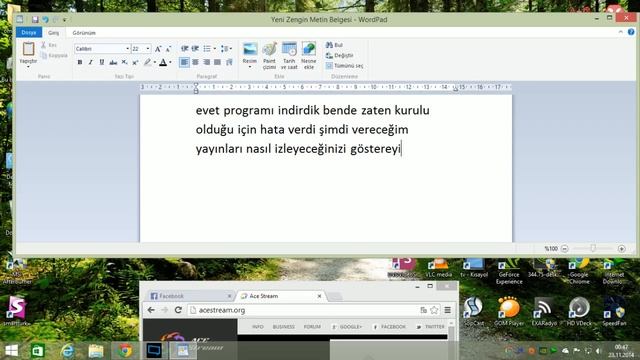This screenshot has width=640, height=360.
Task: Cut selection with Kes
Action: coord(49,45)
